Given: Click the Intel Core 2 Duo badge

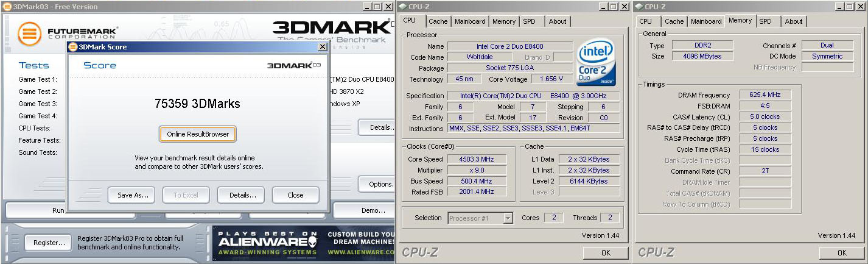Looking at the screenshot, I should (x=597, y=63).
